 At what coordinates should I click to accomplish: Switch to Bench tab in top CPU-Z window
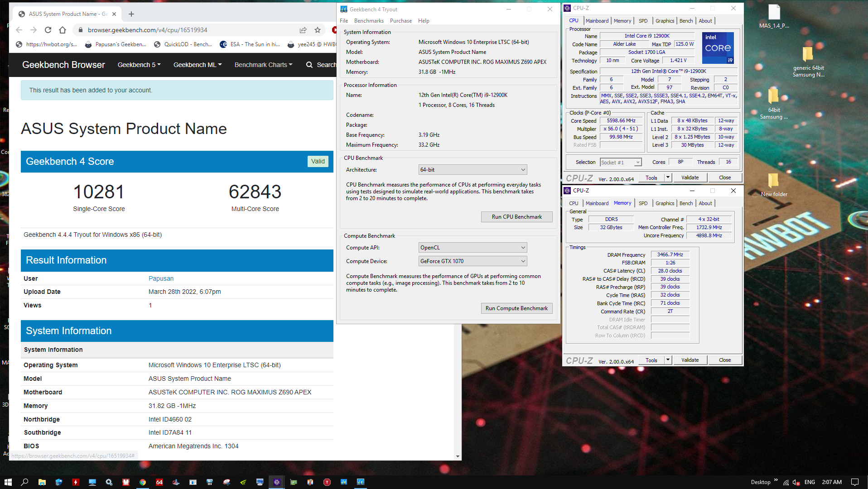click(x=686, y=21)
